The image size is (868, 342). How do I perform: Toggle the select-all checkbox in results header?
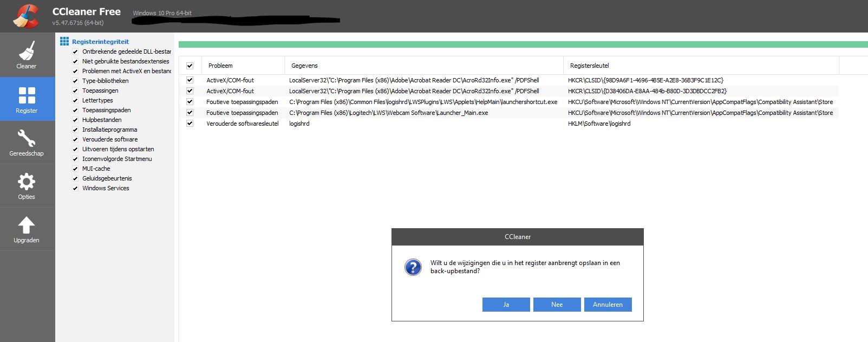pyautogui.click(x=190, y=66)
